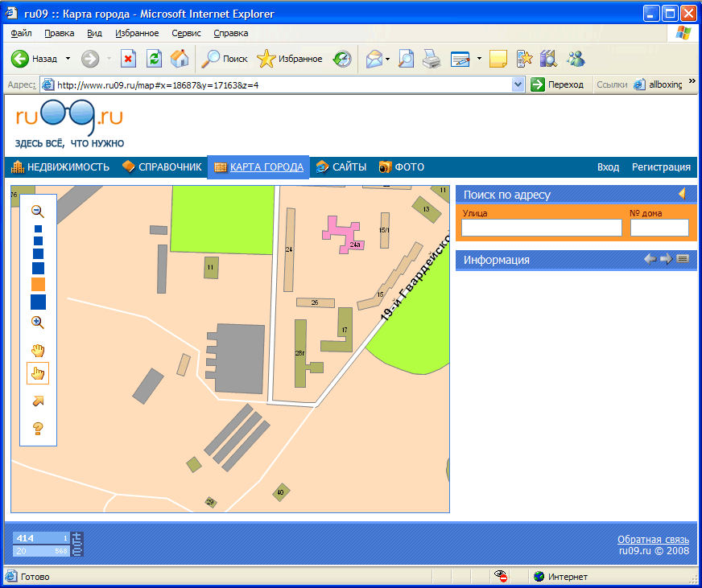Select the largest blue zoom level square
This screenshot has width=702, height=588.
tap(38, 302)
